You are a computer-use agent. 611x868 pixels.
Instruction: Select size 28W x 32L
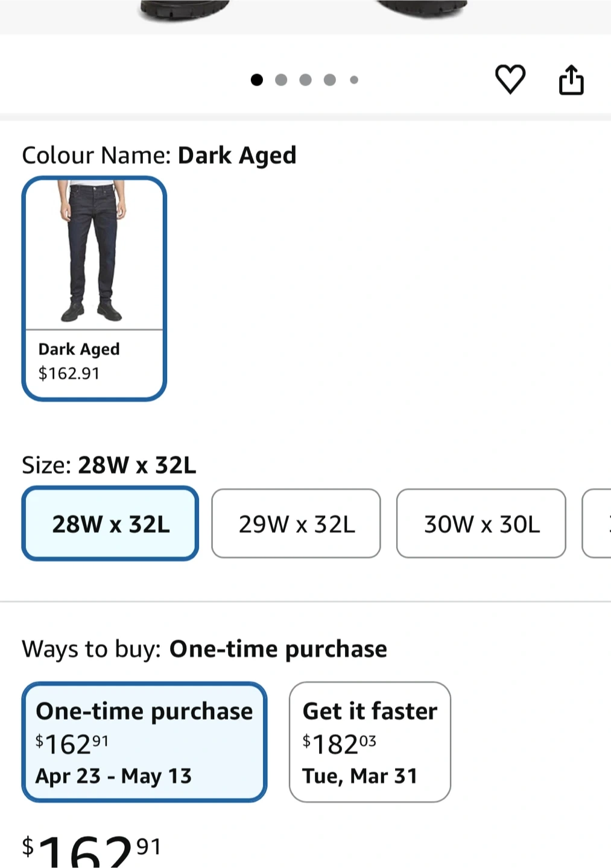point(110,523)
